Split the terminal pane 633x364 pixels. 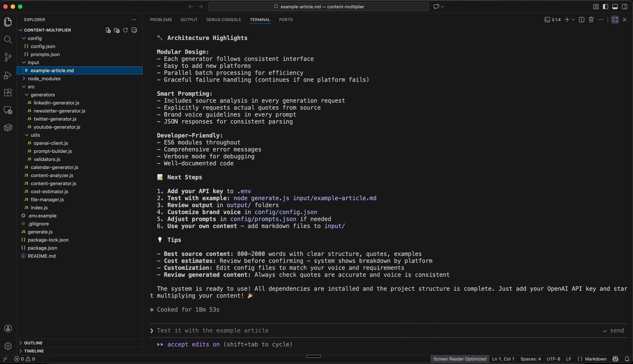pyautogui.click(x=581, y=20)
